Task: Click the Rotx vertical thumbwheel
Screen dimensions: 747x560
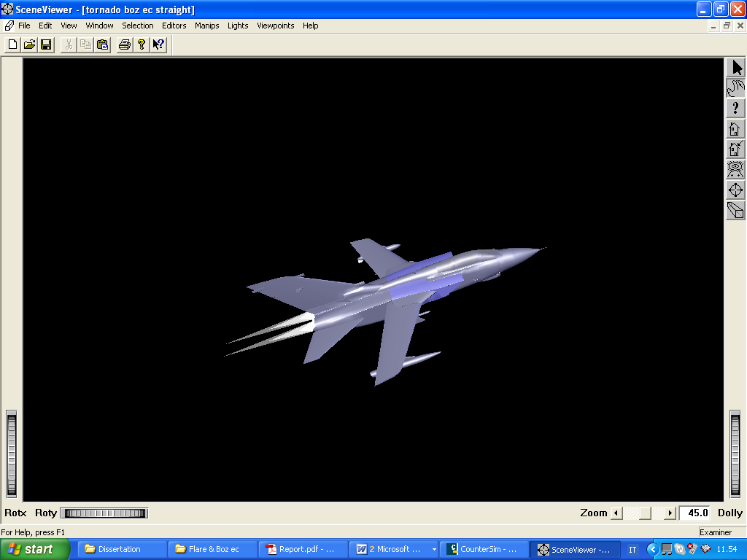Action: pyautogui.click(x=12, y=455)
